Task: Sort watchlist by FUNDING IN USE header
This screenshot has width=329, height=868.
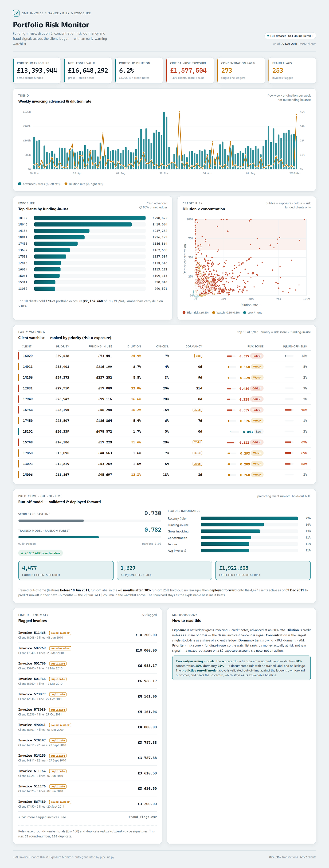Action: pos(100,346)
